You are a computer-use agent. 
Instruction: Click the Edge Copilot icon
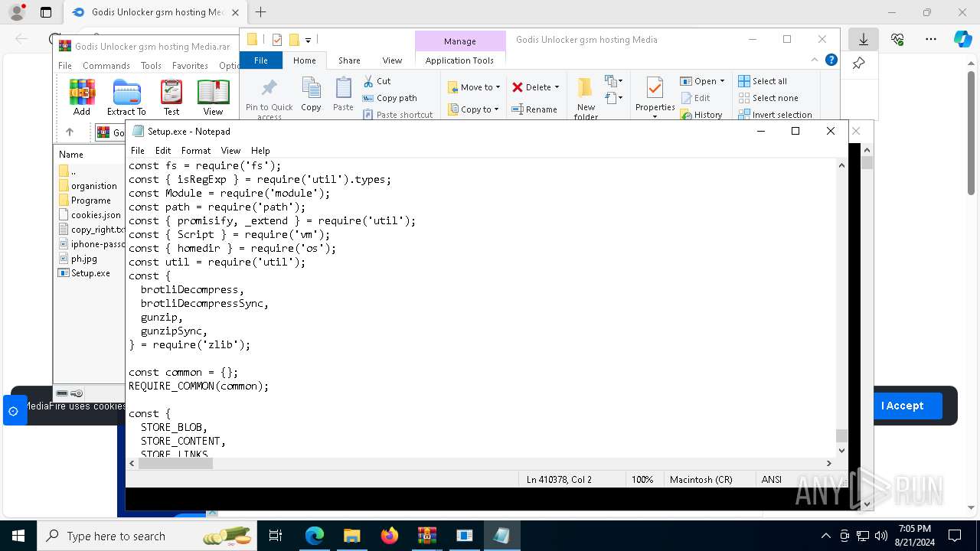962,39
